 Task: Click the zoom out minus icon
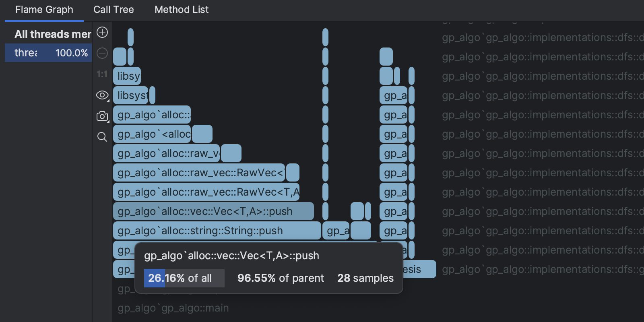102,53
